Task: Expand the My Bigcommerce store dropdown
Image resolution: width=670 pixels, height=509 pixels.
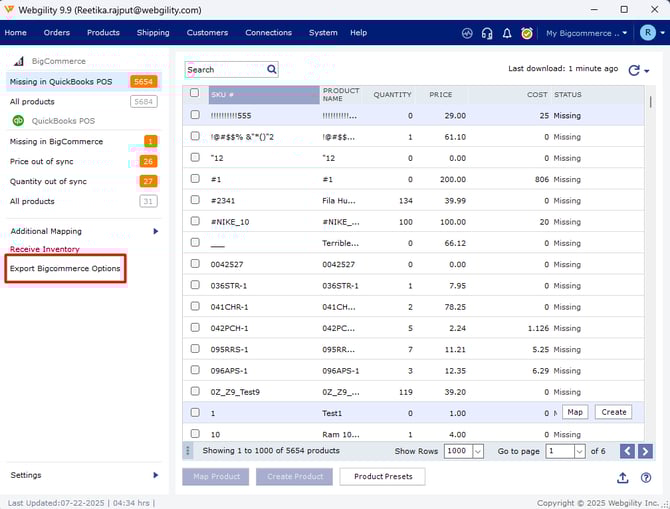Action: [x=625, y=33]
